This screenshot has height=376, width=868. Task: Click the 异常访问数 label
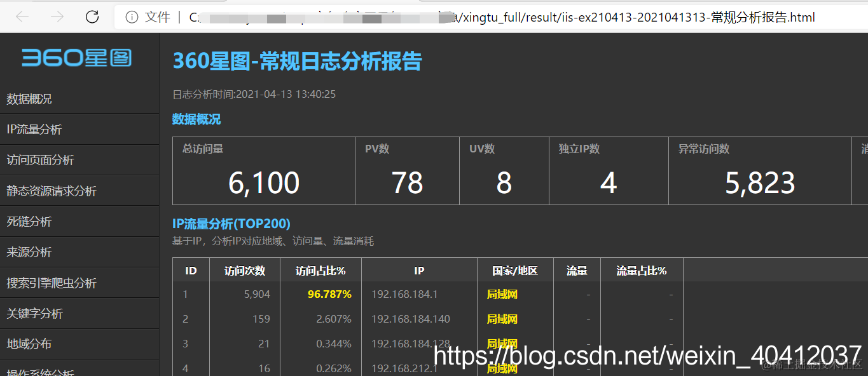point(704,149)
